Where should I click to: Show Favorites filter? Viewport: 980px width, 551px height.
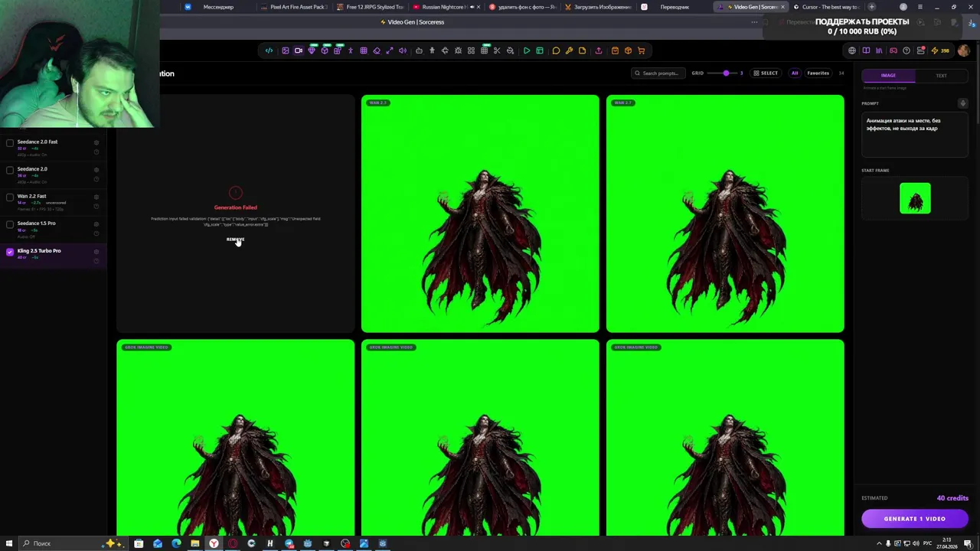tap(818, 73)
